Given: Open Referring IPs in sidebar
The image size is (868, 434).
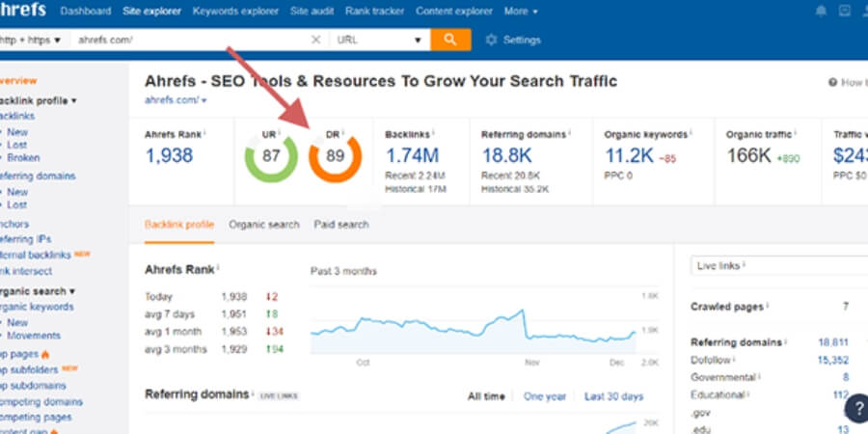Looking at the screenshot, I should (x=25, y=239).
